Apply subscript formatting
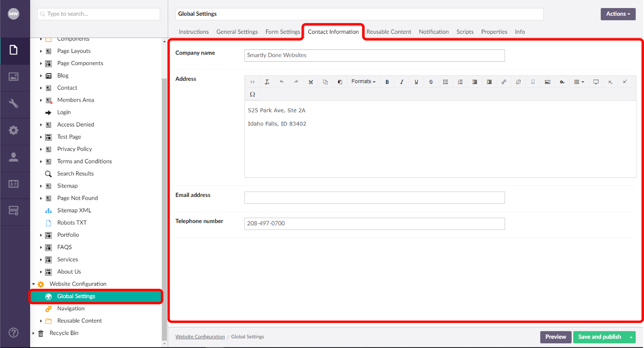 click(610, 82)
